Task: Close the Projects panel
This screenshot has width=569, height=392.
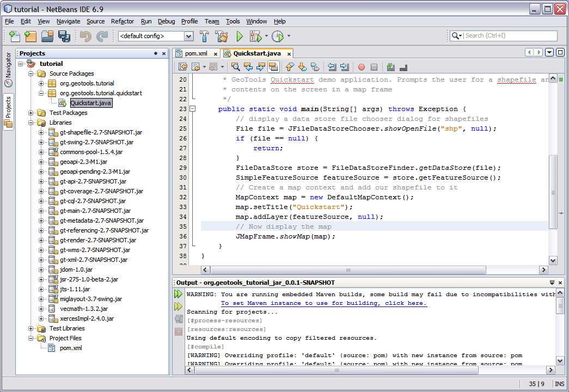Action: (164, 53)
